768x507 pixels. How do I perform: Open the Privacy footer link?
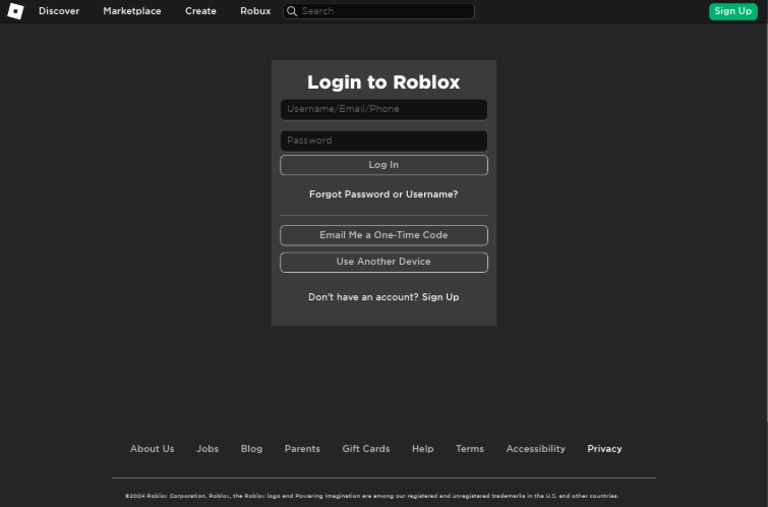[604, 449]
